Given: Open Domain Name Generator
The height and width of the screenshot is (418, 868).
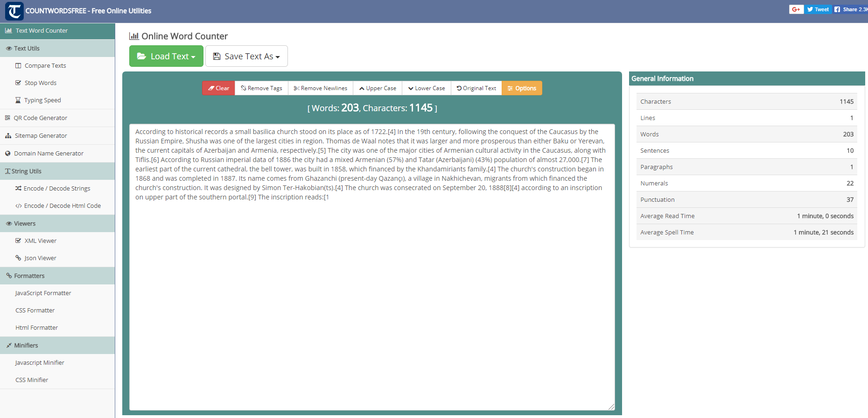Looking at the screenshot, I should coord(49,154).
